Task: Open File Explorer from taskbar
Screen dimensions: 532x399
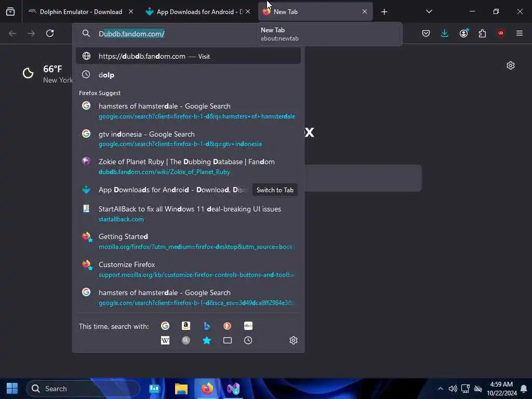Action: pos(181,389)
